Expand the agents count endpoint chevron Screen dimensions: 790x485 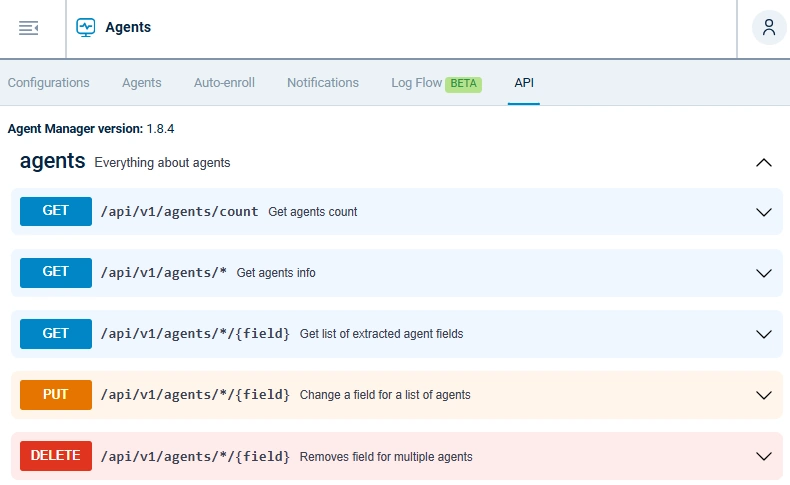point(764,212)
